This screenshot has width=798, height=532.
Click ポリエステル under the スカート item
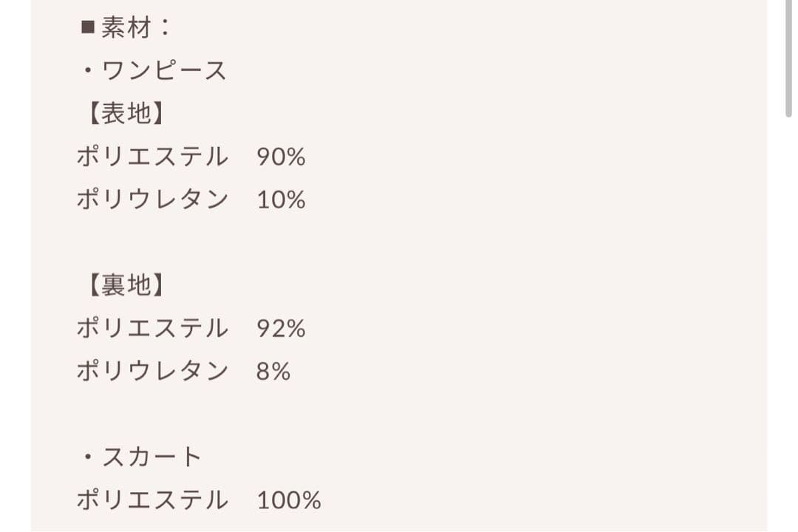click(x=153, y=500)
